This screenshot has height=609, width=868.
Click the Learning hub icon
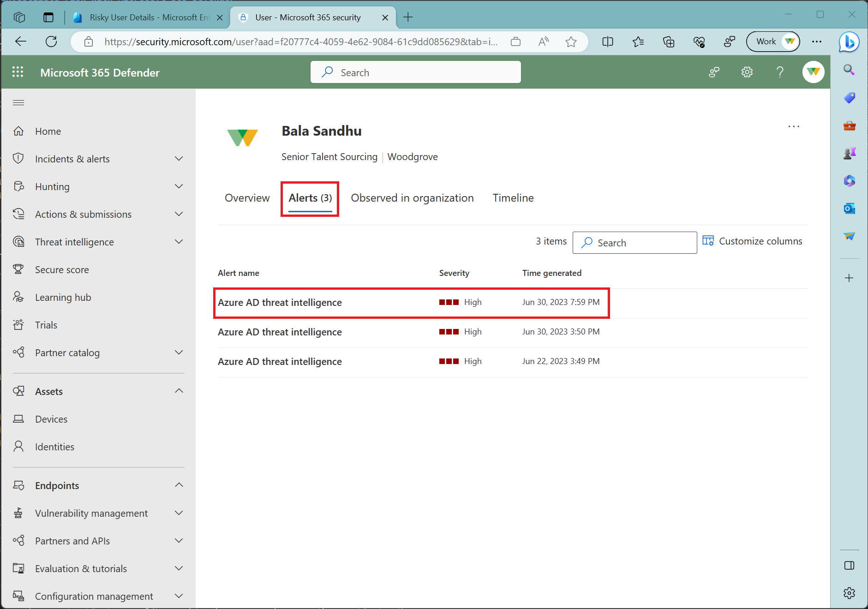tap(18, 297)
